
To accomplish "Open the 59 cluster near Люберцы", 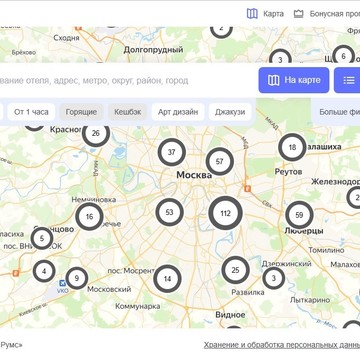I will click(x=299, y=215).
